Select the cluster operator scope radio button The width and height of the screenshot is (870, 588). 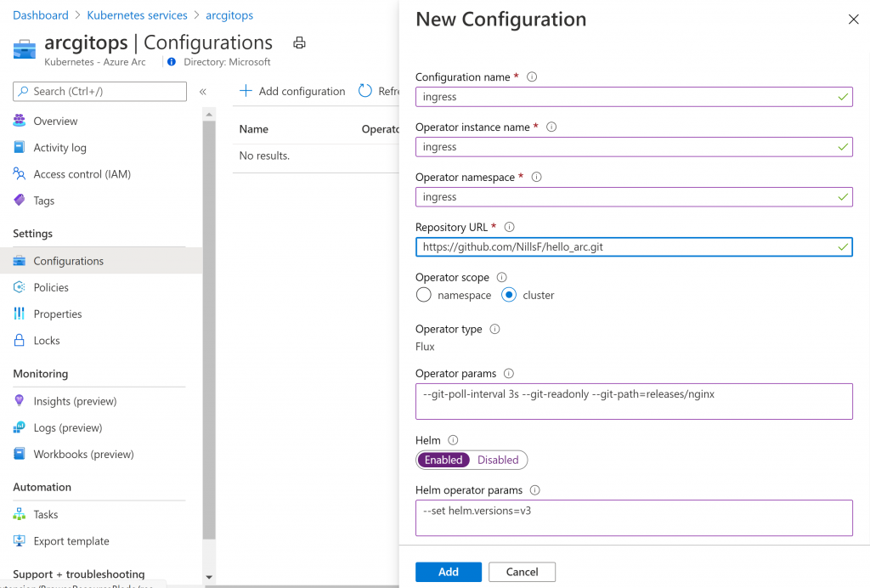point(509,295)
